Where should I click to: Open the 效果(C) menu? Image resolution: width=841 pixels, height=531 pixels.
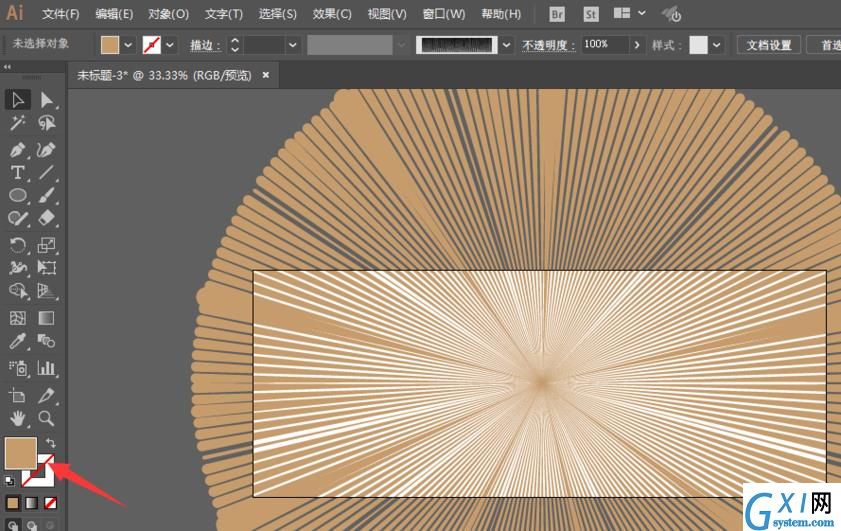point(332,14)
